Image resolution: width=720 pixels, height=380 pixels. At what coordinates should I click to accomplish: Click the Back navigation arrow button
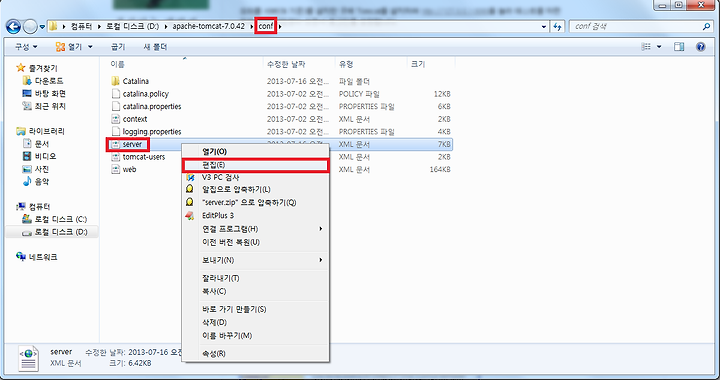point(13,27)
